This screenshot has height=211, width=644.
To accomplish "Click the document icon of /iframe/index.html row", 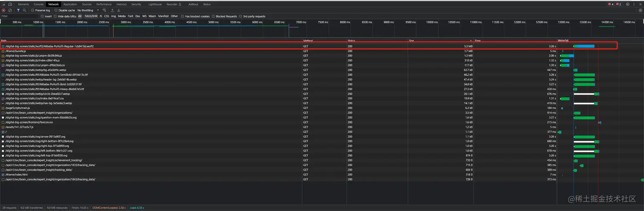I will pyautogui.click(x=3, y=174).
